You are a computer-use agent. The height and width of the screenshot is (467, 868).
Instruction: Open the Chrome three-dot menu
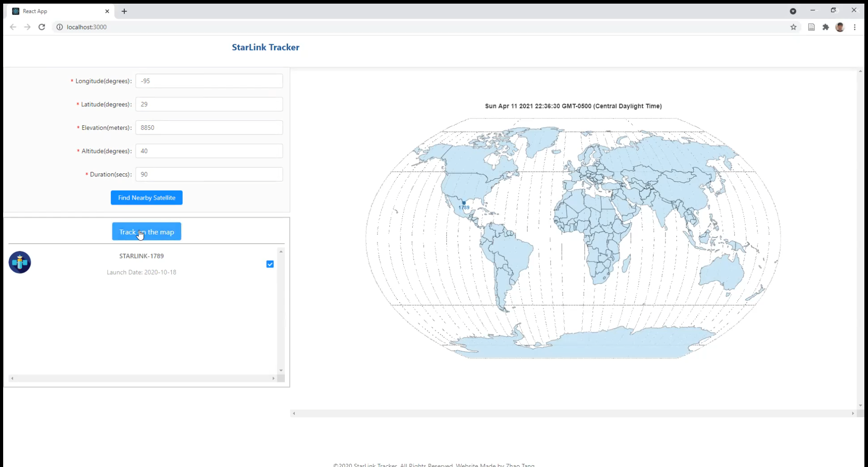pyautogui.click(x=854, y=27)
